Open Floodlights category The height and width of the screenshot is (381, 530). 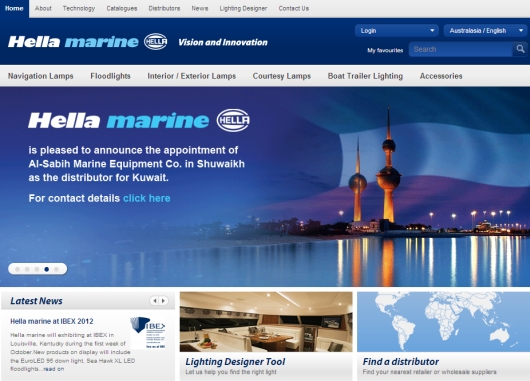[x=111, y=76]
